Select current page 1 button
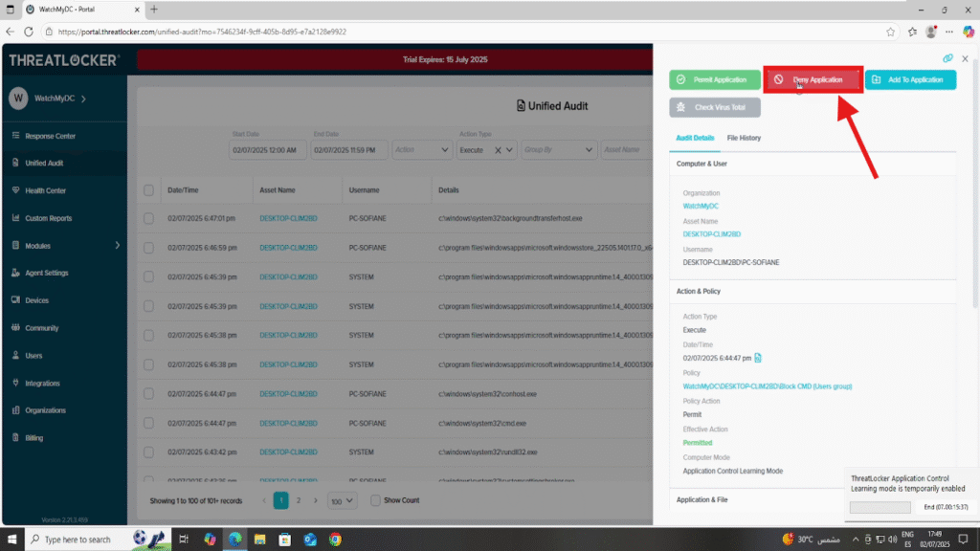Screen dimensions: 980x551 [x=281, y=500]
